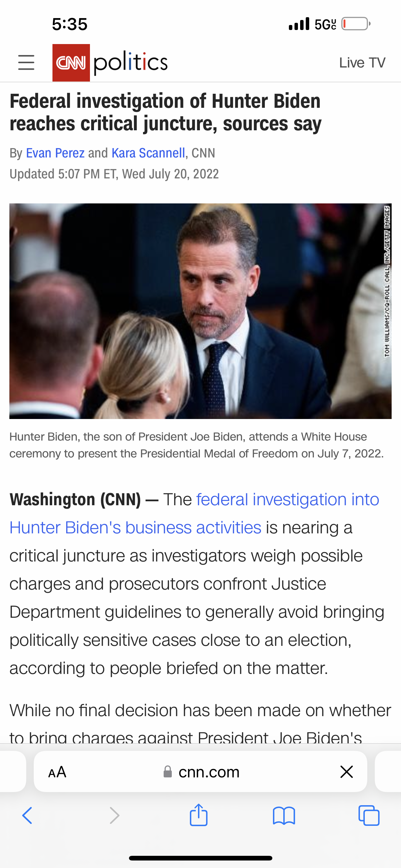Go forward with Safari forward arrow
This screenshot has height=868, width=401.
[115, 816]
